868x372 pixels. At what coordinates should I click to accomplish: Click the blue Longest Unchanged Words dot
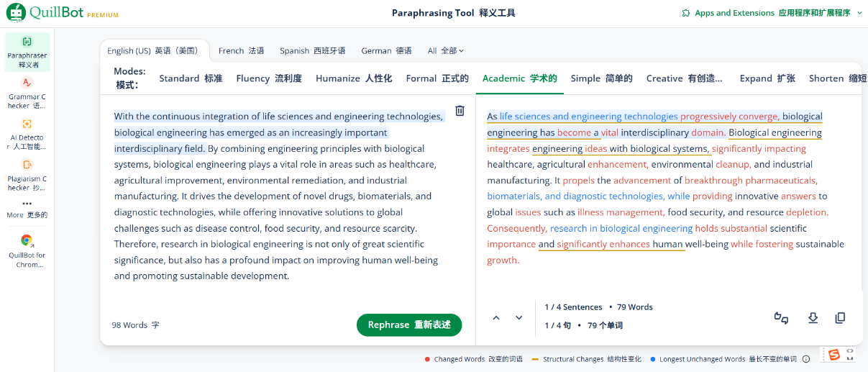click(652, 359)
